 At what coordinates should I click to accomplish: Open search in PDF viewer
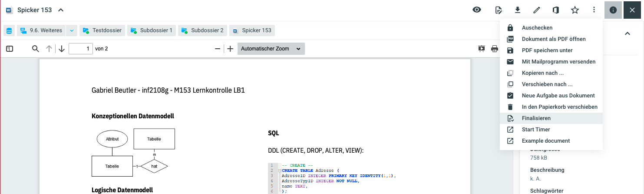click(x=36, y=49)
